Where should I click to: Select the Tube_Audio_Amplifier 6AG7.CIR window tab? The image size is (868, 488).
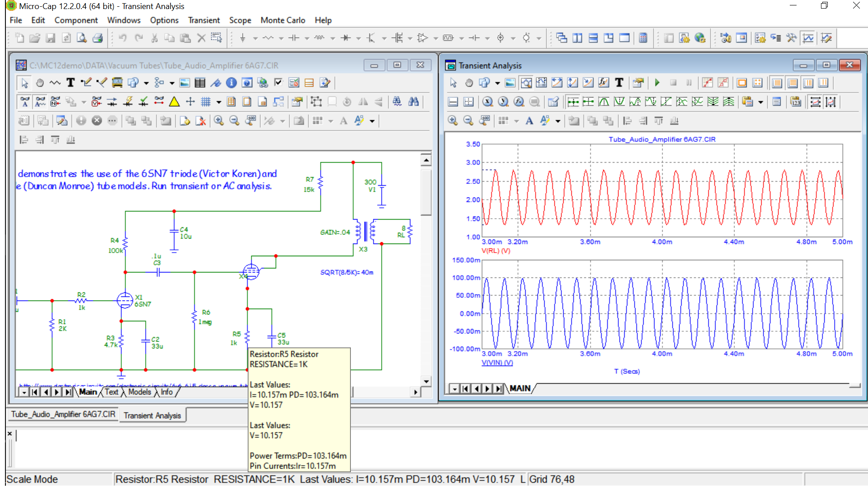coord(63,414)
